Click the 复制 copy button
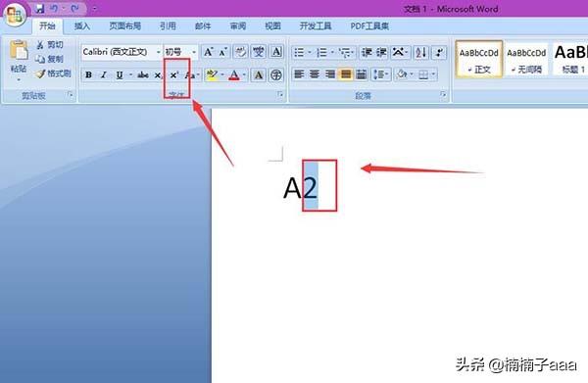 click(x=50, y=59)
